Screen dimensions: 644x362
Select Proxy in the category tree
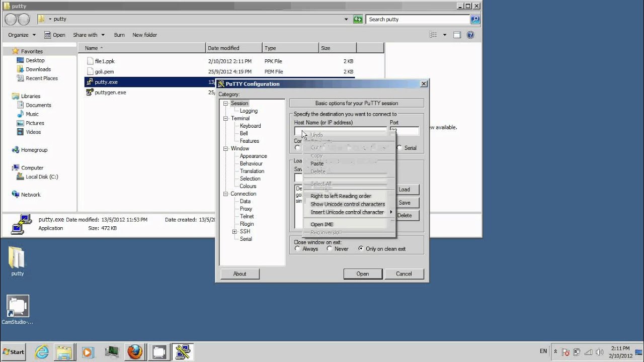pyautogui.click(x=246, y=209)
